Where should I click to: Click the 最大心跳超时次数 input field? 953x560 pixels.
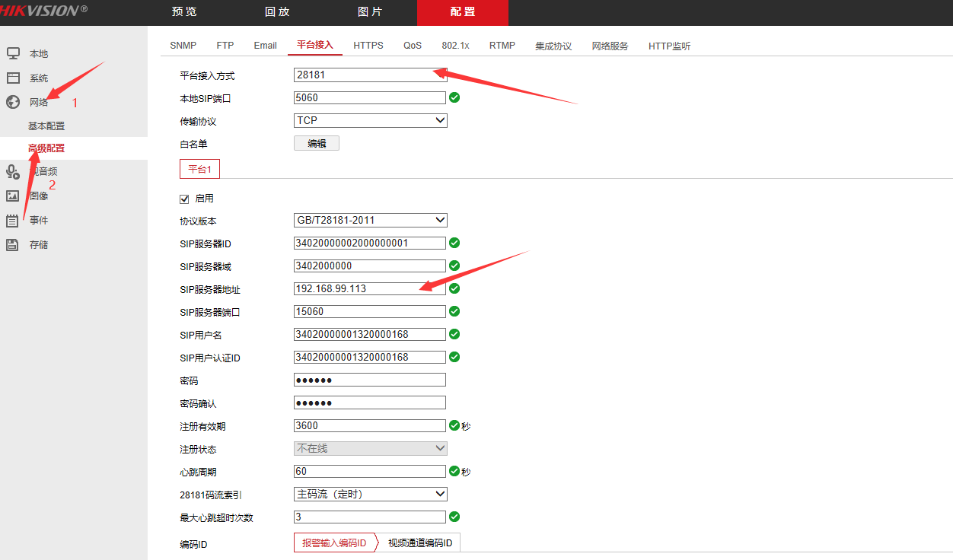(x=370, y=517)
